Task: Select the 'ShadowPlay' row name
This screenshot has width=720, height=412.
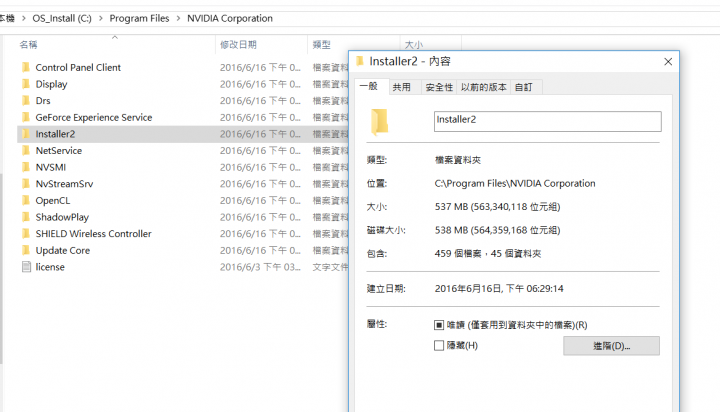Action: point(62,217)
